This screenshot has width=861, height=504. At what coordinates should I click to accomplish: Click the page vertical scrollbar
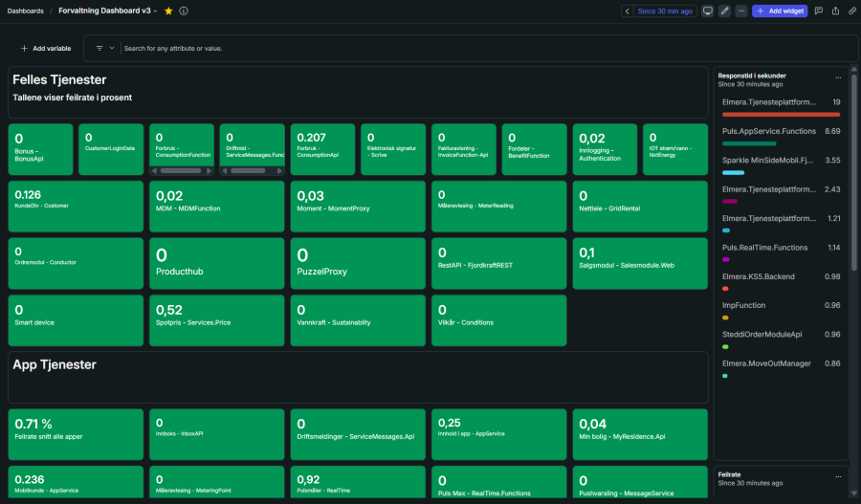coord(854,171)
